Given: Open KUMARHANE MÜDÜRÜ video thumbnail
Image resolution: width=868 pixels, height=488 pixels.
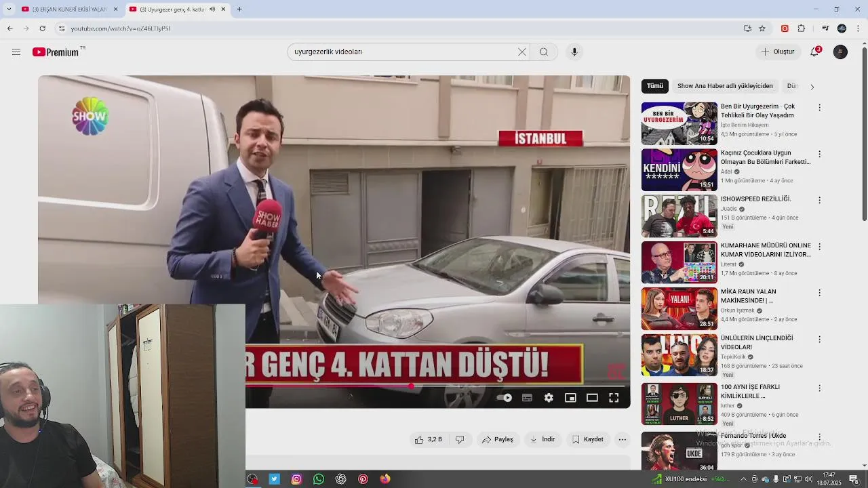Looking at the screenshot, I should pos(679,262).
